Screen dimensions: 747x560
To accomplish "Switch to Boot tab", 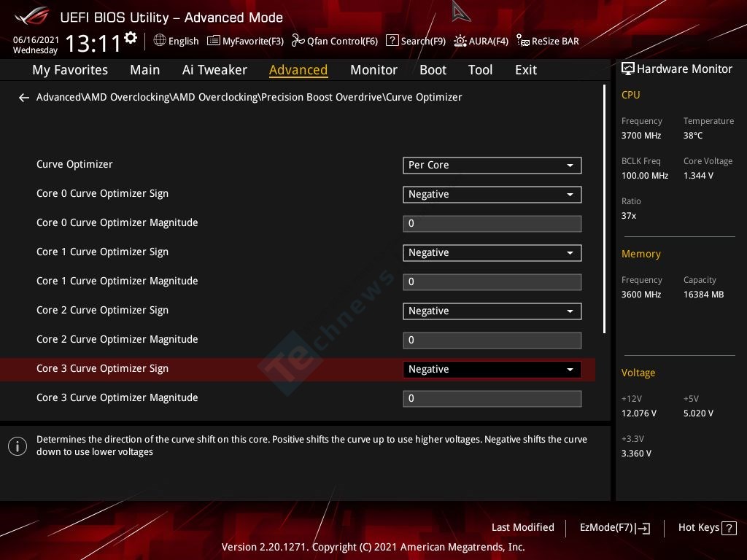I will [x=433, y=70].
